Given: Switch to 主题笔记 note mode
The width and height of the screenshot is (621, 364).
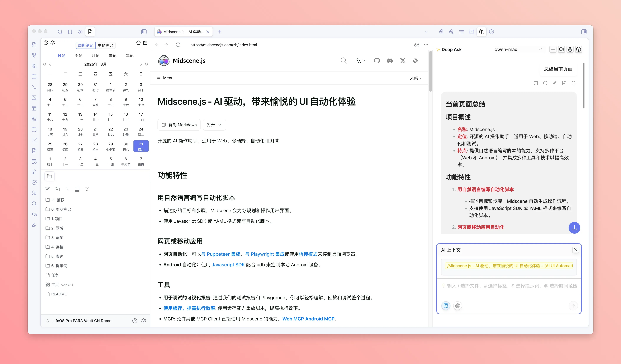Looking at the screenshot, I should tap(105, 45).
